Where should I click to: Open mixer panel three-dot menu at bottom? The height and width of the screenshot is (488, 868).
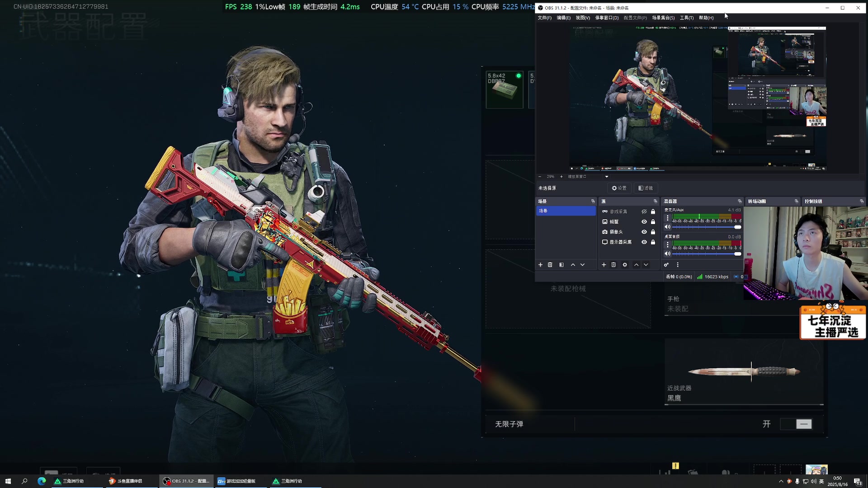[x=678, y=265]
